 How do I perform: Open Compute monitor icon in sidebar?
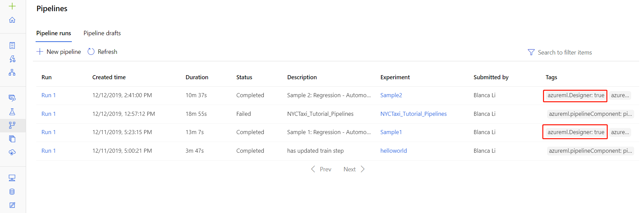(x=12, y=178)
